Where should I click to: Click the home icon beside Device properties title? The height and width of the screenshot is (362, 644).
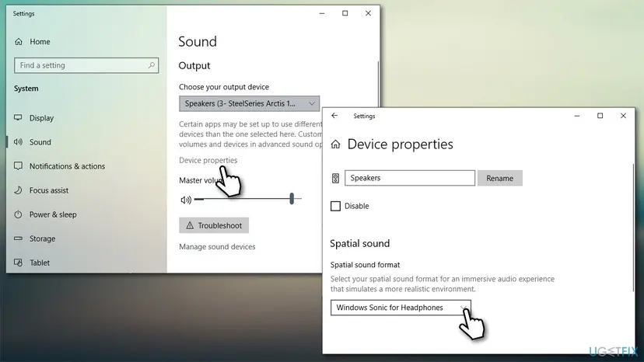pos(335,144)
